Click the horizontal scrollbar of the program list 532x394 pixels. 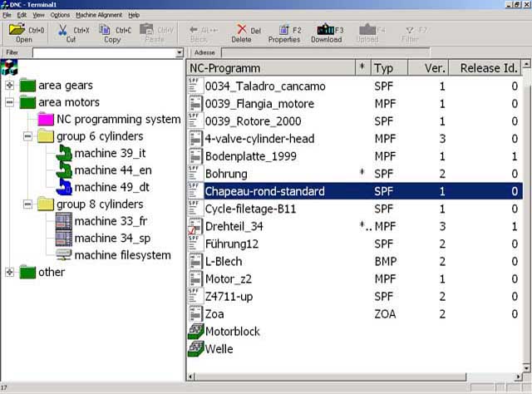click(331, 377)
